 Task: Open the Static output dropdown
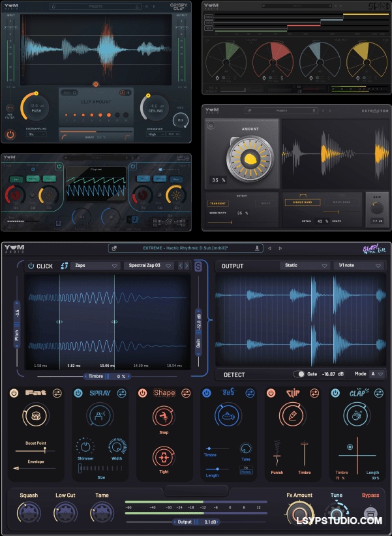coord(305,266)
